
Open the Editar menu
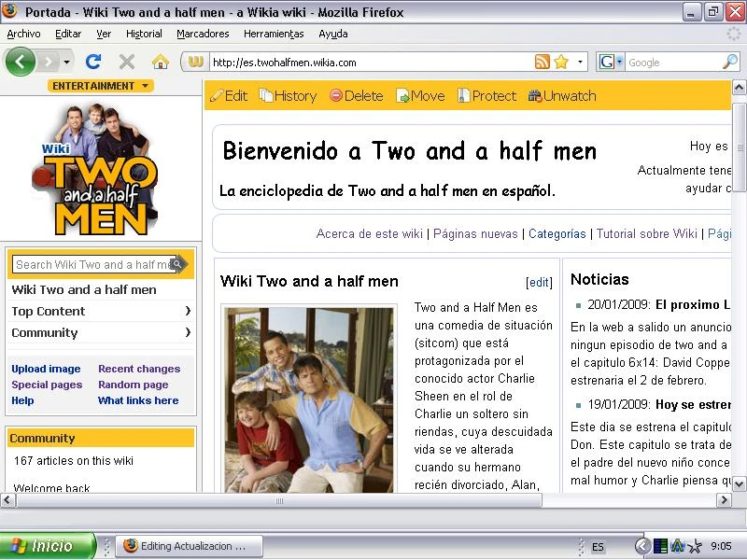coord(68,34)
